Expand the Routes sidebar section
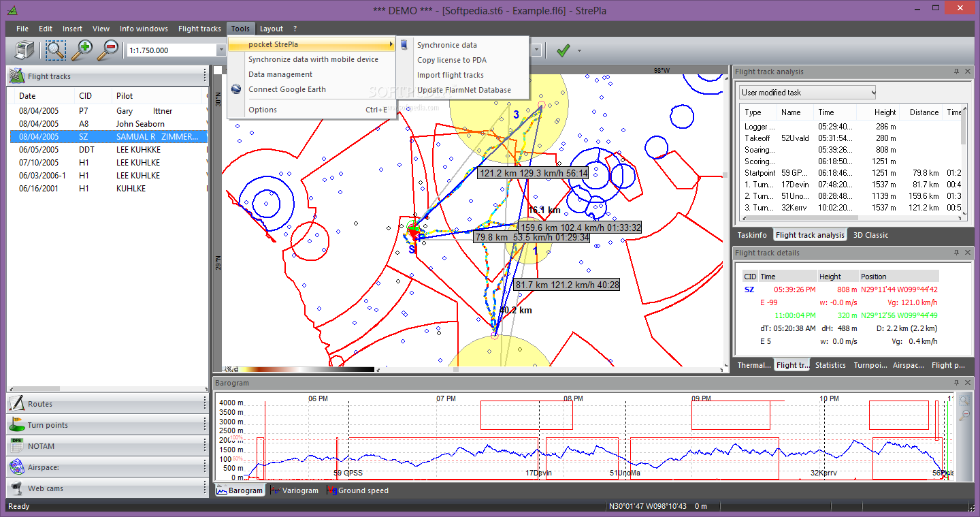Viewport: 980px width, 517px height. [x=107, y=404]
